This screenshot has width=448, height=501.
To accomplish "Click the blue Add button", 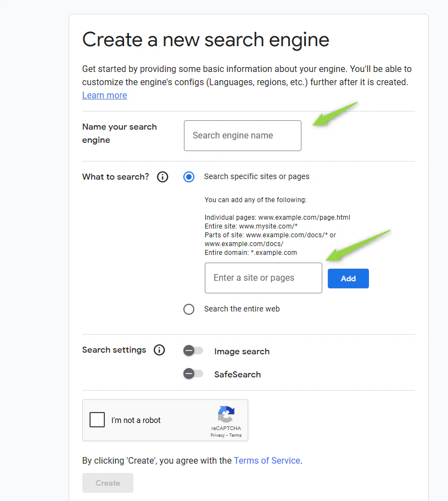I will [348, 279].
